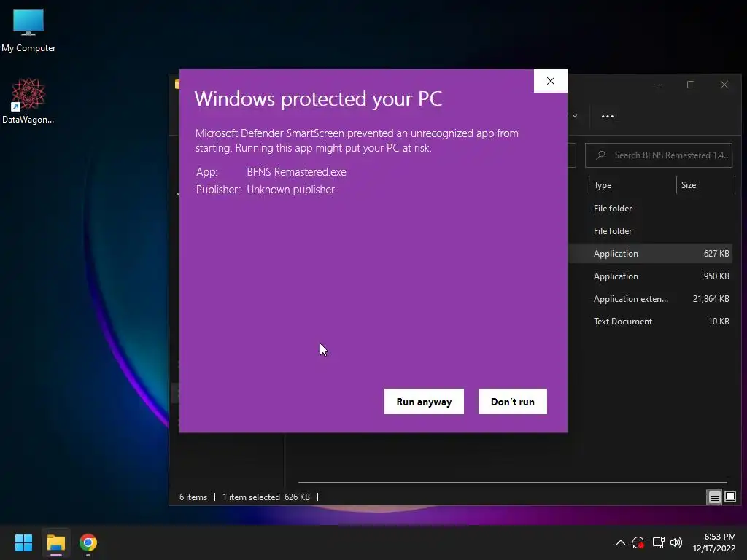The image size is (747, 560).
Task: Click the Run anyway button
Action: pos(424,402)
